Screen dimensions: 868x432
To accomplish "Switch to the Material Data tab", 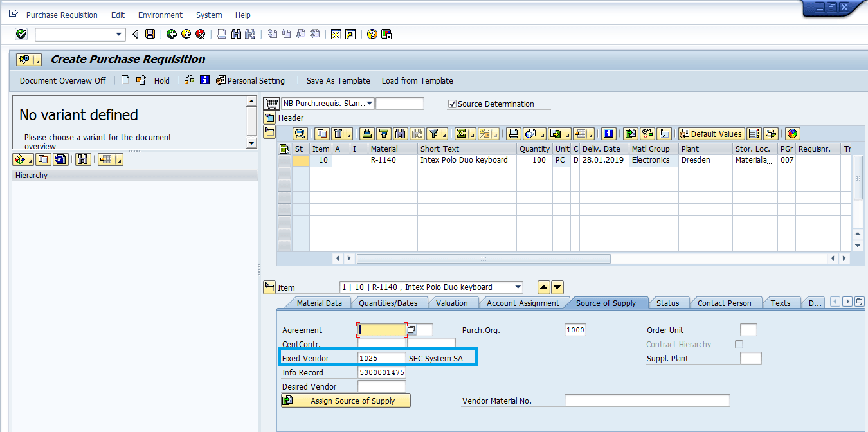I will [x=319, y=303].
